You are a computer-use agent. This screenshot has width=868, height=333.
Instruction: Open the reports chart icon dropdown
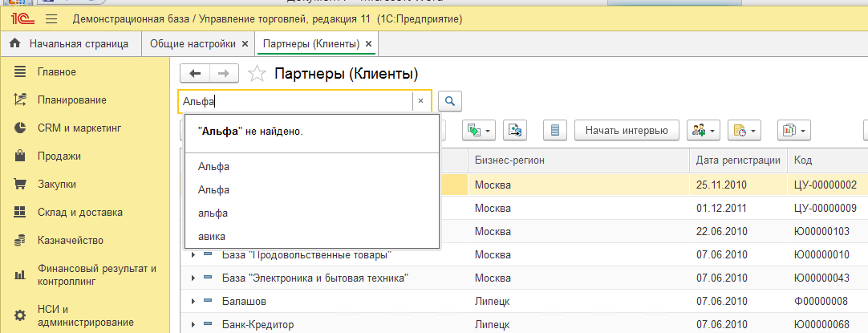point(794,131)
